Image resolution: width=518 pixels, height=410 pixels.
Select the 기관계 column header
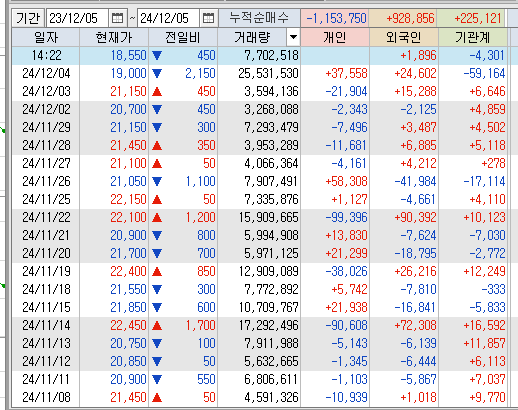pos(473,37)
